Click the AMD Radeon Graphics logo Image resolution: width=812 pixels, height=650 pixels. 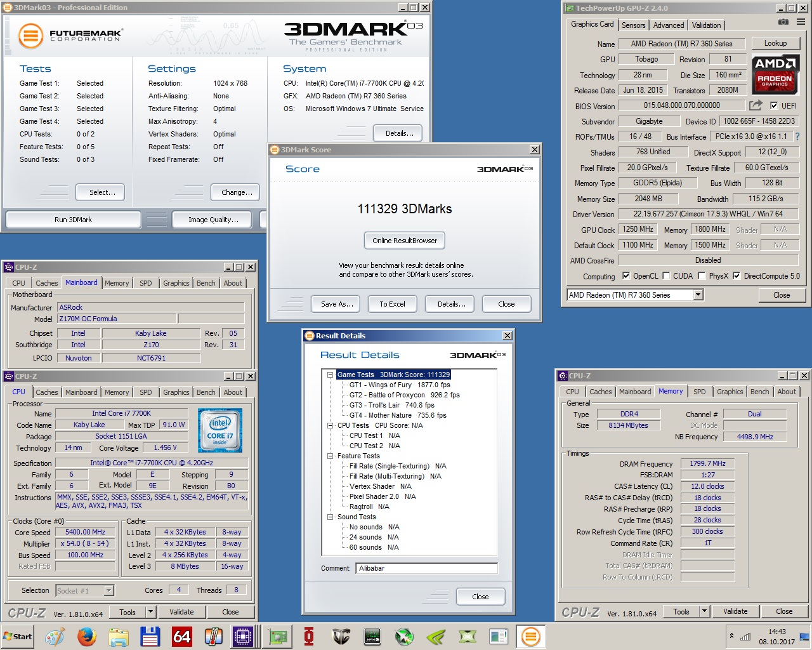click(x=775, y=75)
